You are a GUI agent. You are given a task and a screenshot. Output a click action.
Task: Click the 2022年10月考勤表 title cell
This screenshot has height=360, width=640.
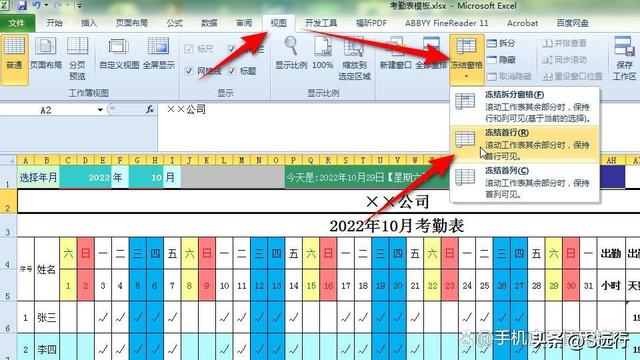coord(397,225)
